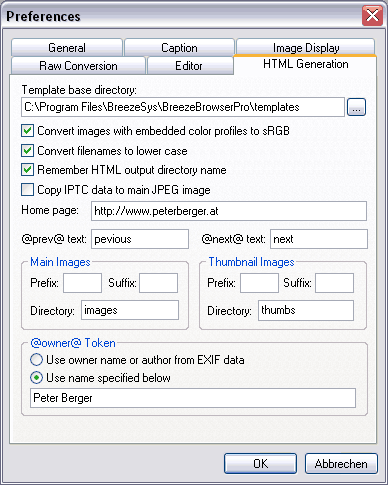The height and width of the screenshot is (485, 388).
Task: Cancel with the Abbrechen button
Action: pos(341,464)
